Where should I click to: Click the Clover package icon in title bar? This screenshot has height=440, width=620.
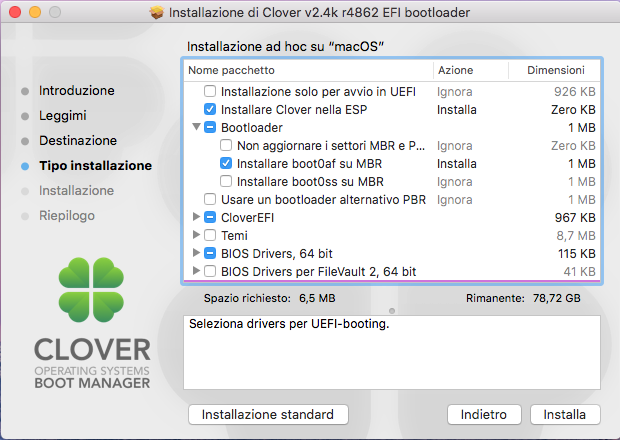coord(157,13)
